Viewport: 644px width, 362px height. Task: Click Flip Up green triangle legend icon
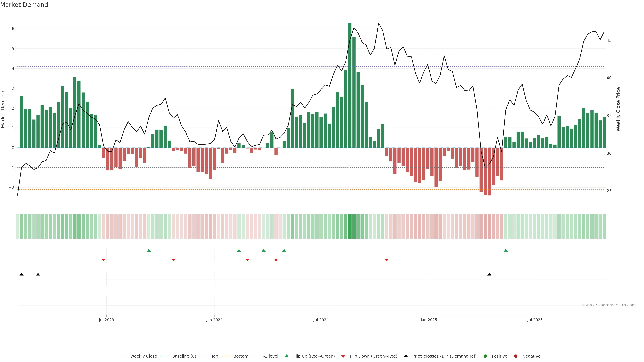point(287,356)
